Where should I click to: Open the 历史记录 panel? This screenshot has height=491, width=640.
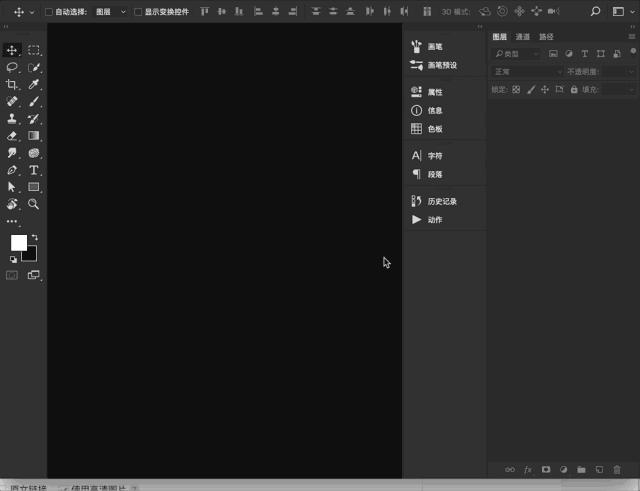click(433, 201)
